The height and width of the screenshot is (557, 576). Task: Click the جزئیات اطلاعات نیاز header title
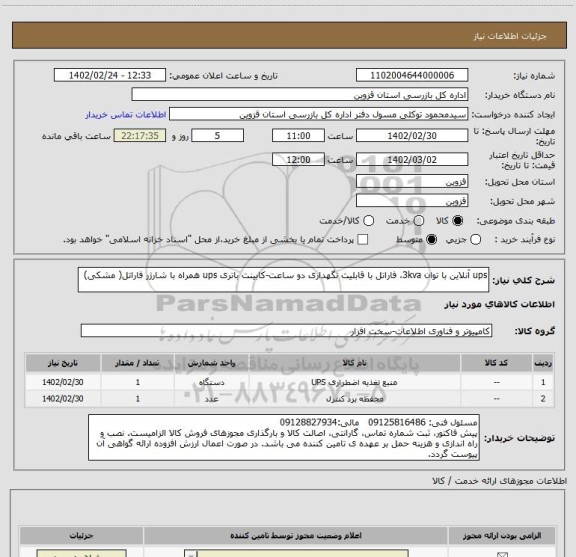pyautogui.click(x=510, y=36)
